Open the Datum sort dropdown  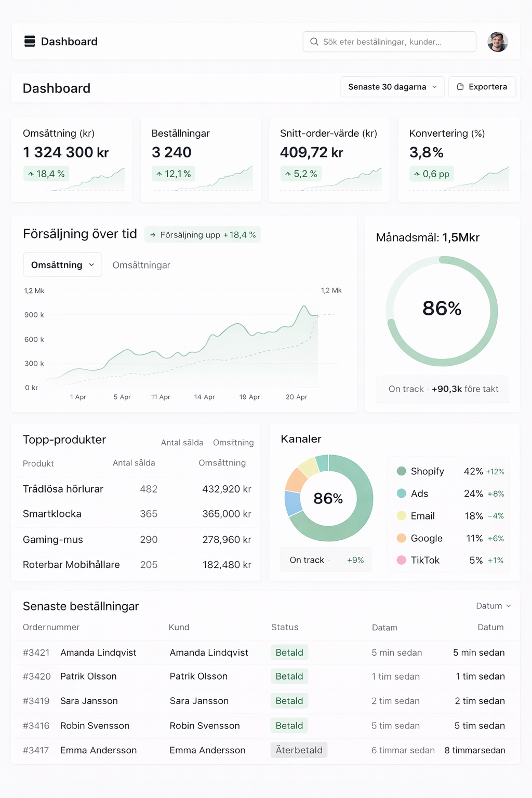[x=493, y=606]
